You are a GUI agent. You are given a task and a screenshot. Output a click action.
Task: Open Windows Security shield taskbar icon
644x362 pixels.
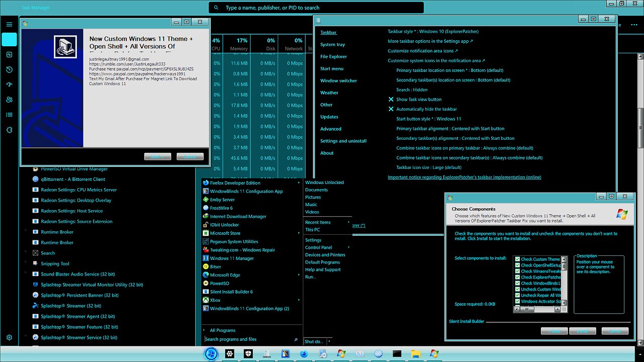pyautogui.click(x=248, y=354)
